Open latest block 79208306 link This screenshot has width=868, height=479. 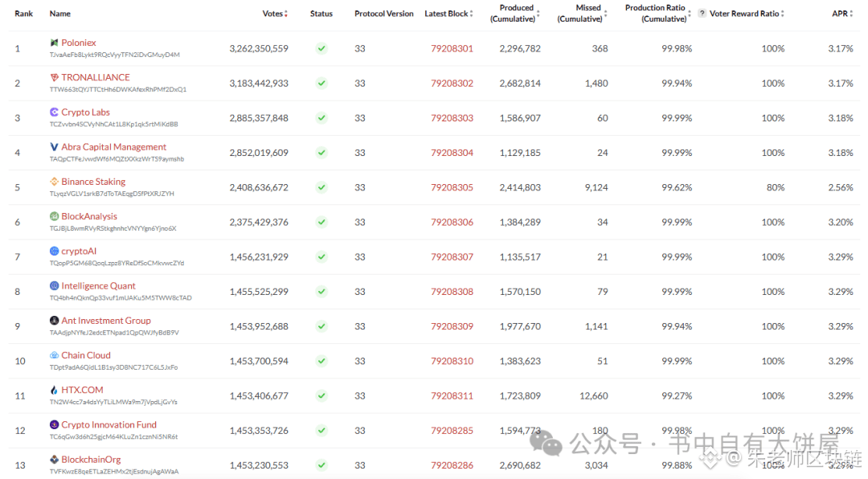tap(452, 223)
